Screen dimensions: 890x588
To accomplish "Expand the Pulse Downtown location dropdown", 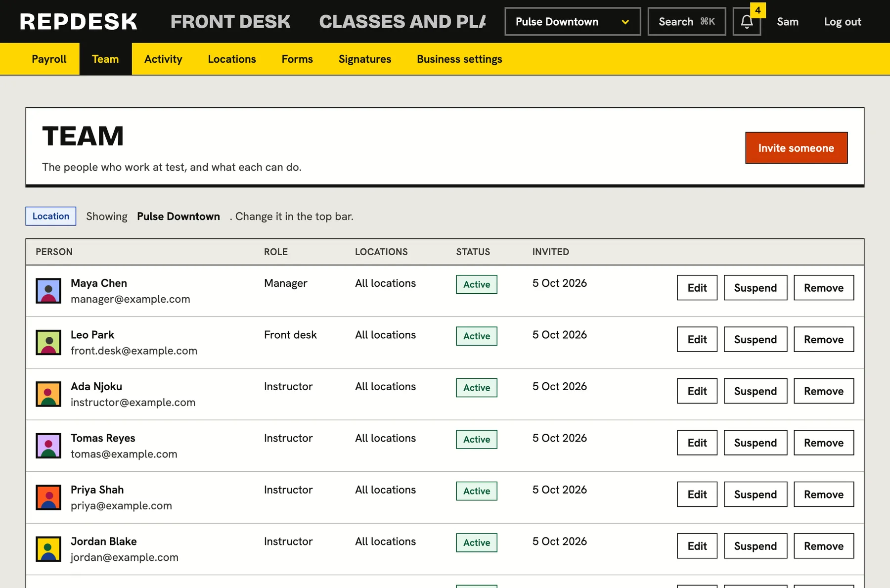I will [x=573, y=22].
